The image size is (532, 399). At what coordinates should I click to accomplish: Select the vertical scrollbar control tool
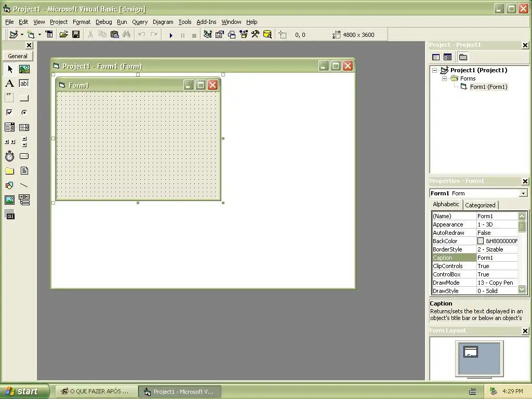tap(24, 142)
